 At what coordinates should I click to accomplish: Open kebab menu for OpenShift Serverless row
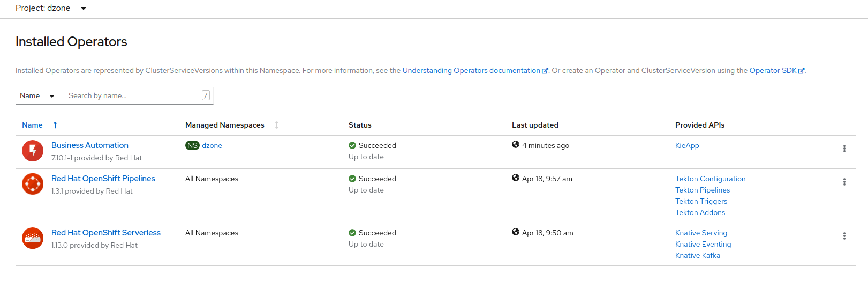coord(844,236)
